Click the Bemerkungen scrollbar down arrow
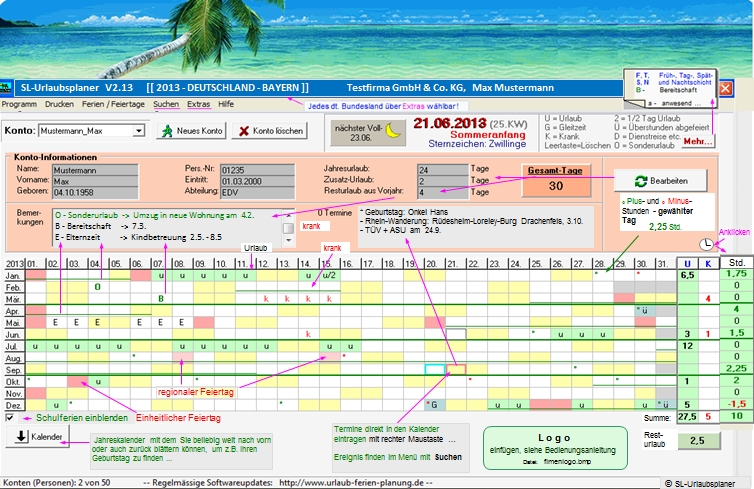 289,240
